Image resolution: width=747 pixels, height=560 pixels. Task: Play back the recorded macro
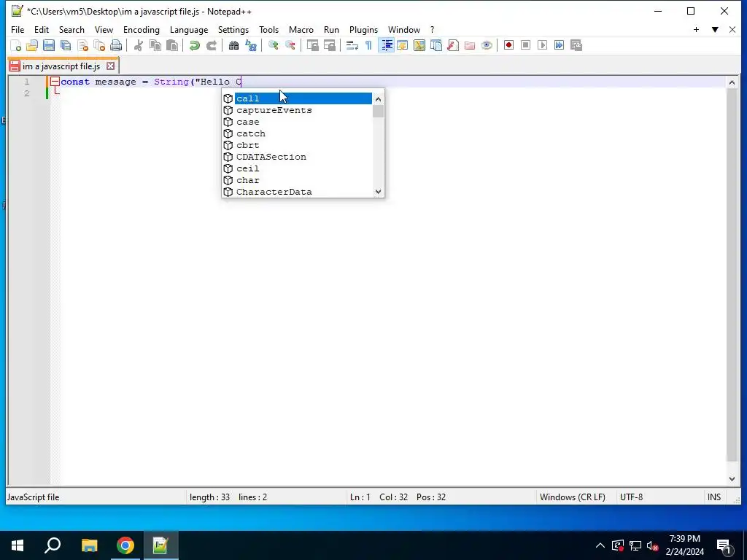point(542,45)
